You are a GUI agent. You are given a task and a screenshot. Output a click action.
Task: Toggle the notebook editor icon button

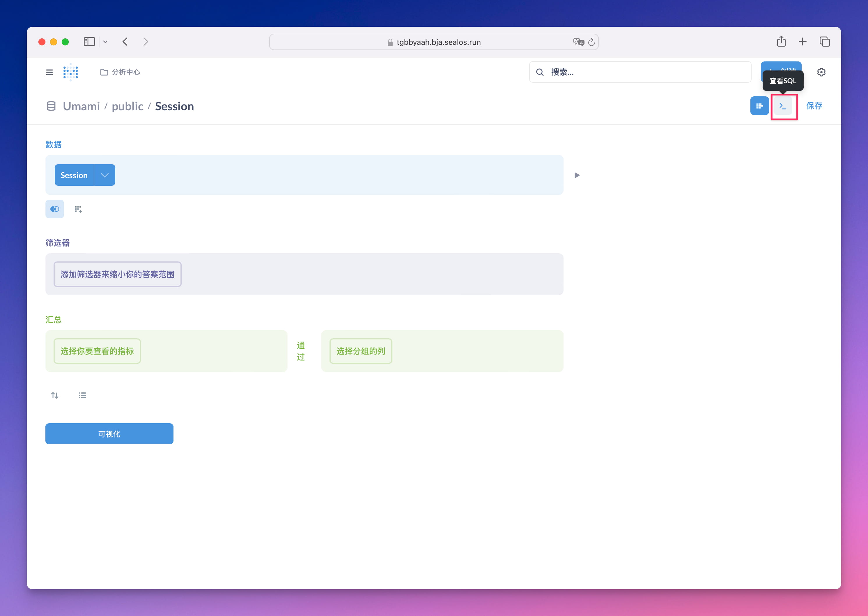coord(759,106)
